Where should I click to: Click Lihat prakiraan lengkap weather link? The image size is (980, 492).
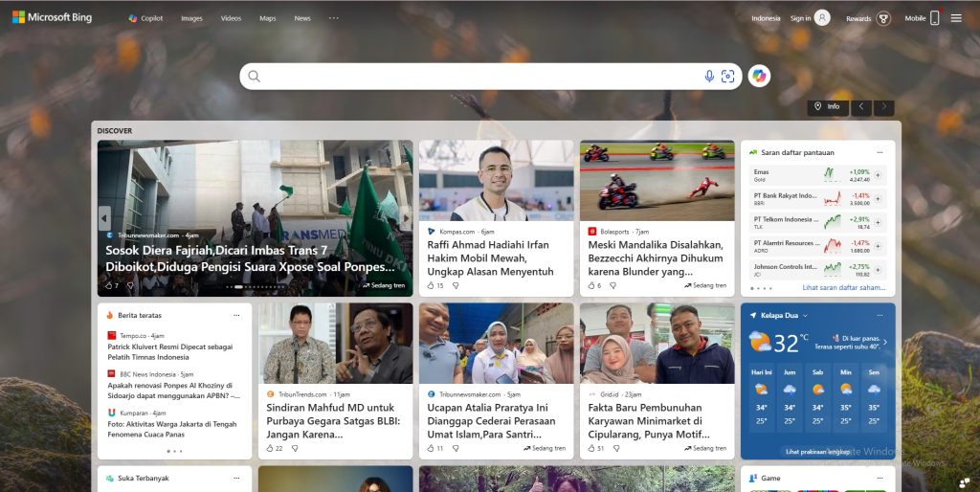click(x=817, y=451)
